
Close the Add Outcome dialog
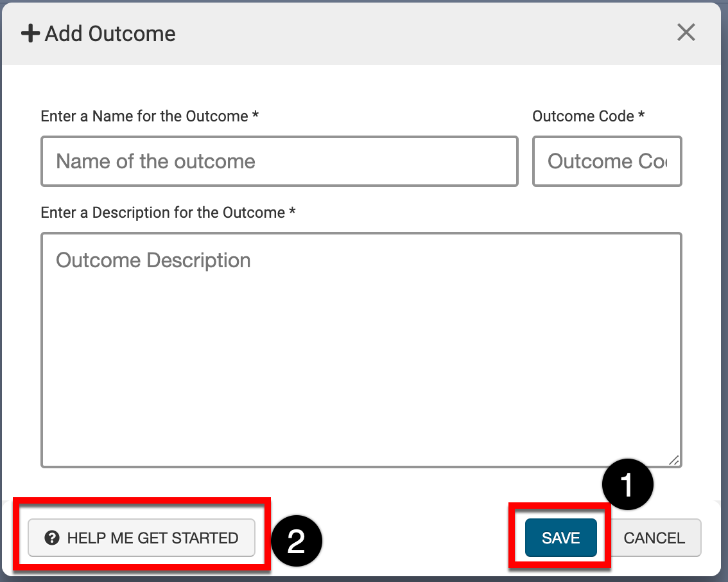[686, 32]
